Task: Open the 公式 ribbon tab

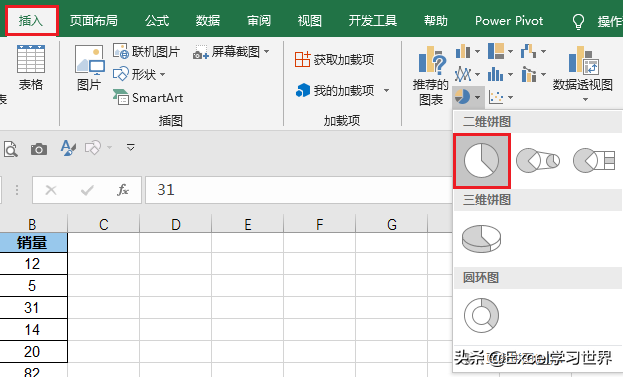Action: [x=157, y=21]
